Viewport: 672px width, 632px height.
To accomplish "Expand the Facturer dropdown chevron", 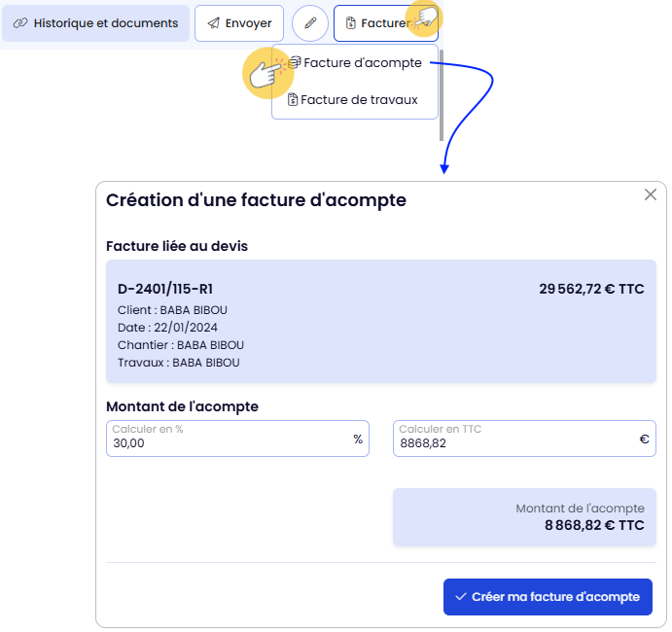I will (425, 23).
